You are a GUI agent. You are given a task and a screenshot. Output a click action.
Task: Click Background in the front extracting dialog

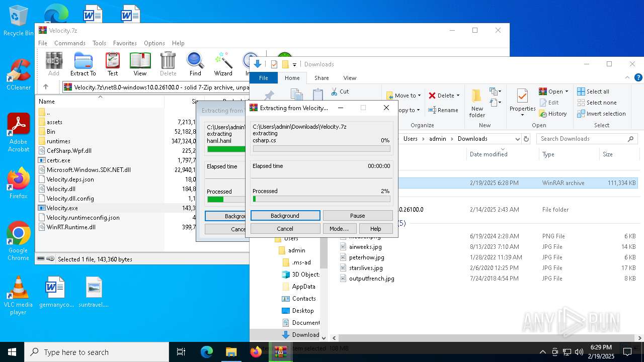[285, 216]
